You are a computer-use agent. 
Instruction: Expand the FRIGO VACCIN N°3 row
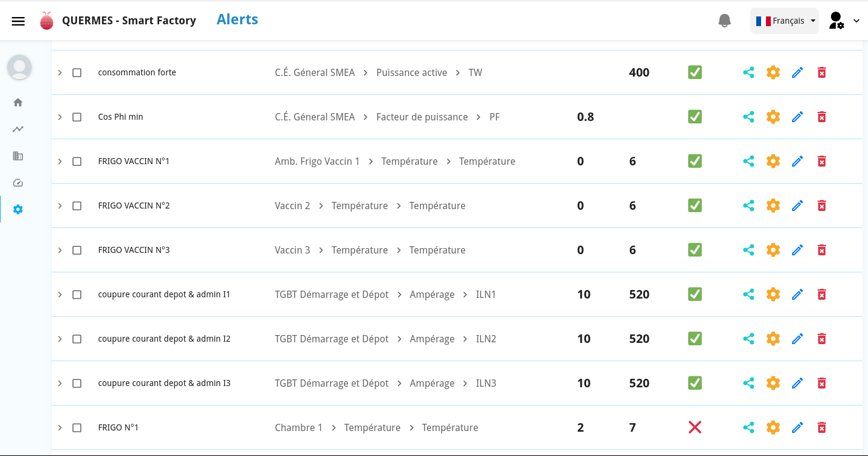[60, 250]
